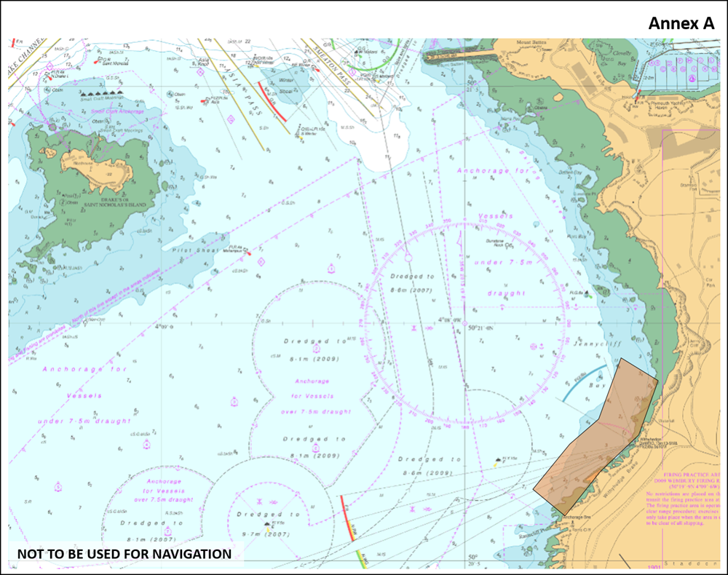Click the Mount Batten label
This screenshot has height=575, width=728.
pos(531,42)
